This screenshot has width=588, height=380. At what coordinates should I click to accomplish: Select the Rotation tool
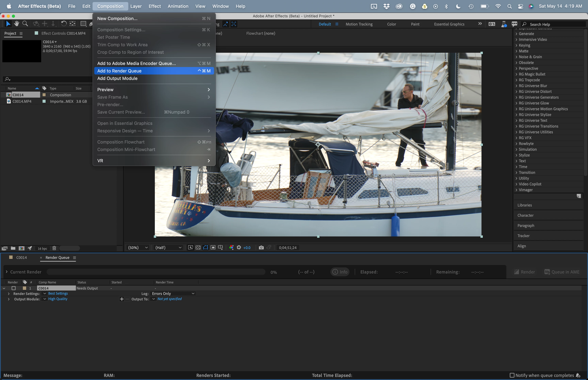[64, 24]
